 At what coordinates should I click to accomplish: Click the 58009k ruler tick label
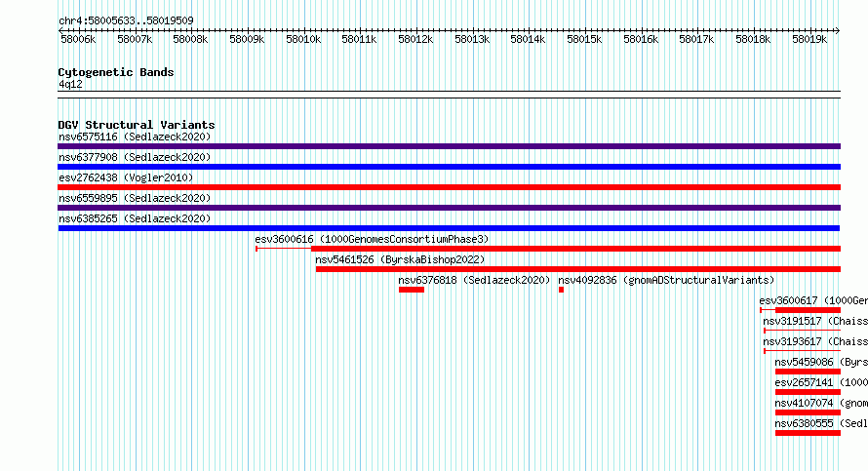[x=247, y=39]
